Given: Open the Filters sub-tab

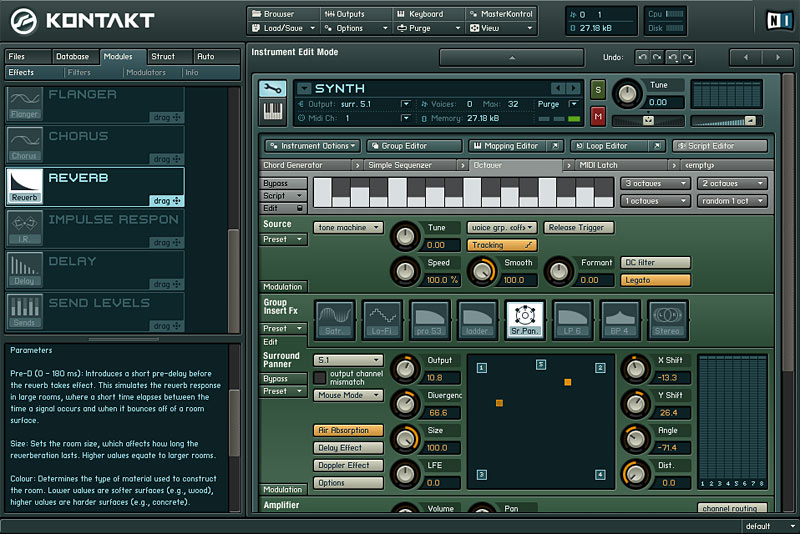Looking at the screenshot, I should 79,72.
